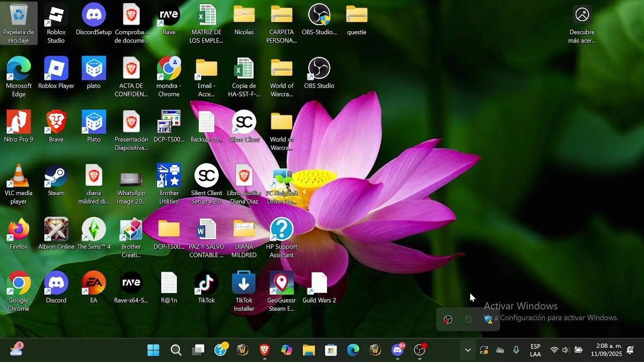The width and height of the screenshot is (644, 362).
Task: Select the GeoGuessr Steam Edition shortcut
Action: tap(281, 292)
